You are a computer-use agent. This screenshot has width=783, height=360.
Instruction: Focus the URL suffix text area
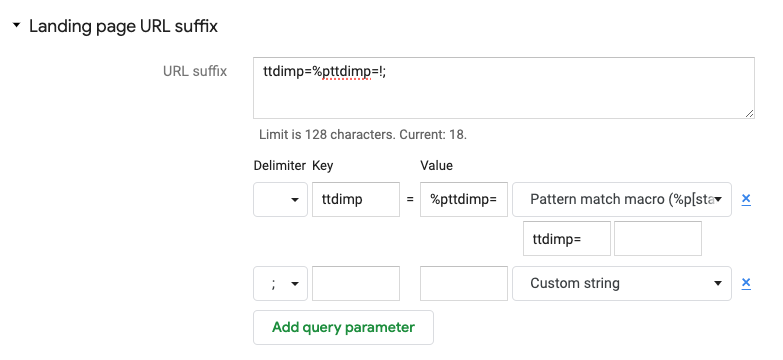(504, 88)
